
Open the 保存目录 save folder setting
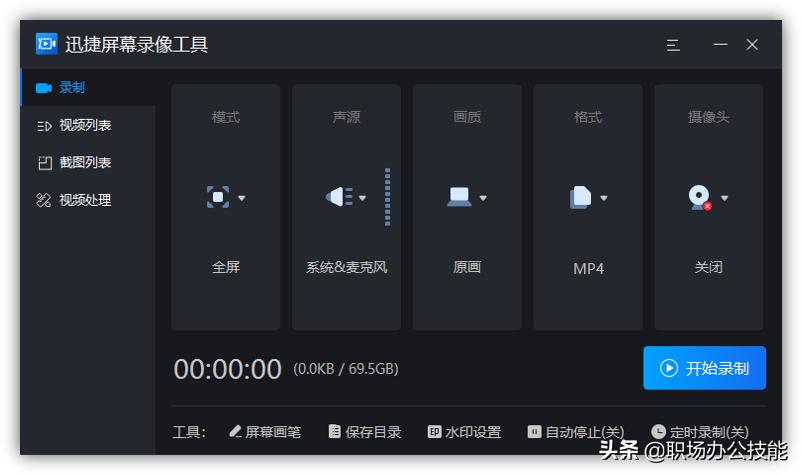click(x=364, y=432)
